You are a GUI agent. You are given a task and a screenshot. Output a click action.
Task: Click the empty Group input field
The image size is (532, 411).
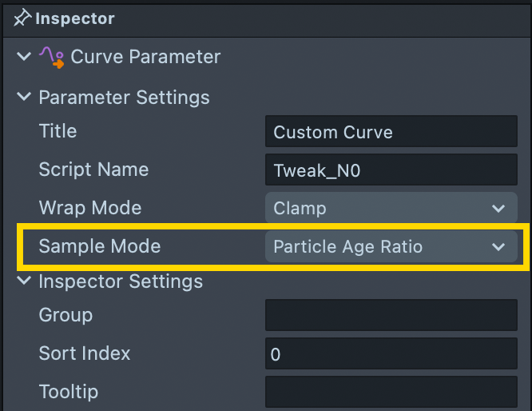pyautogui.click(x=391, y=316)
